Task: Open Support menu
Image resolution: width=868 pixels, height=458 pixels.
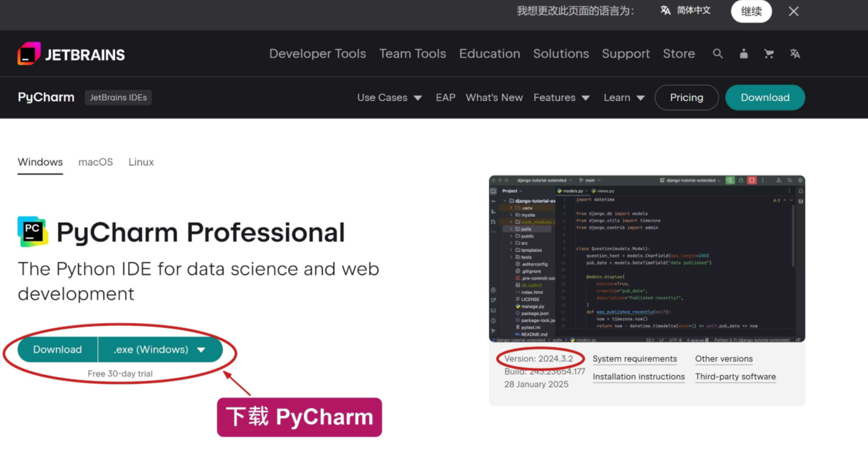Action: point(626,54)
